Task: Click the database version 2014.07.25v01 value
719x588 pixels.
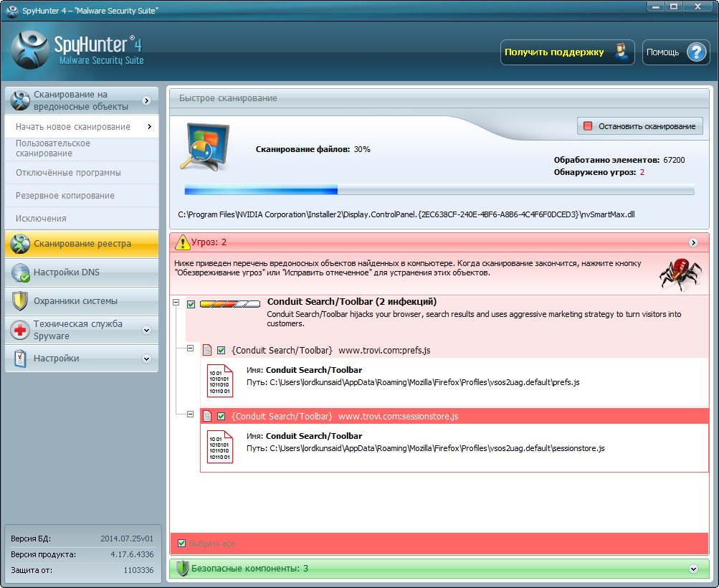Action: click(x=127, y=539)
